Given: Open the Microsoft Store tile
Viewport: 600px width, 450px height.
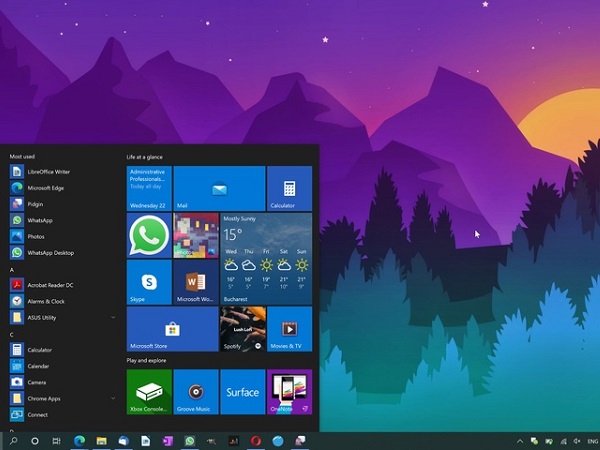Looking at the screenshot, I should click(x=173, y=329).
